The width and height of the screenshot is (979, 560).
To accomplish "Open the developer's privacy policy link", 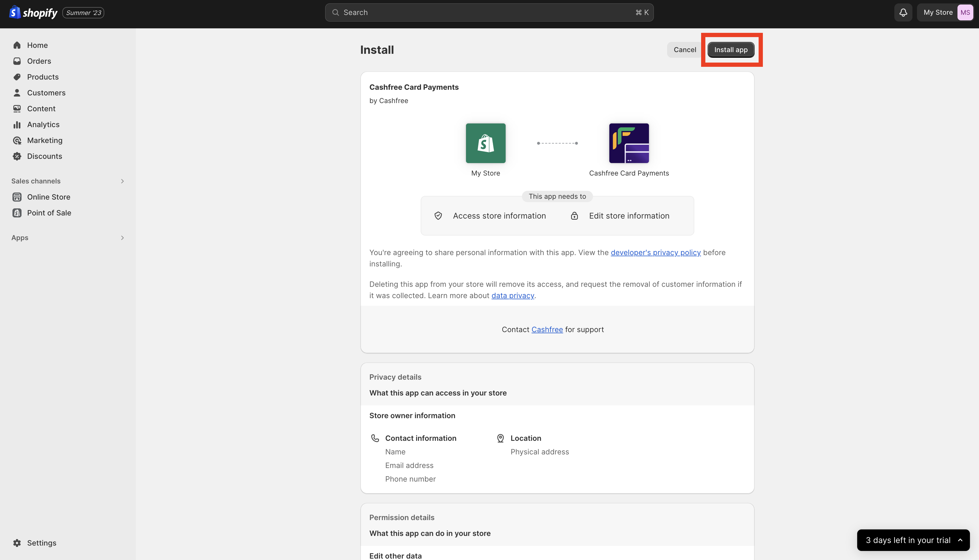I will point(655,253).
